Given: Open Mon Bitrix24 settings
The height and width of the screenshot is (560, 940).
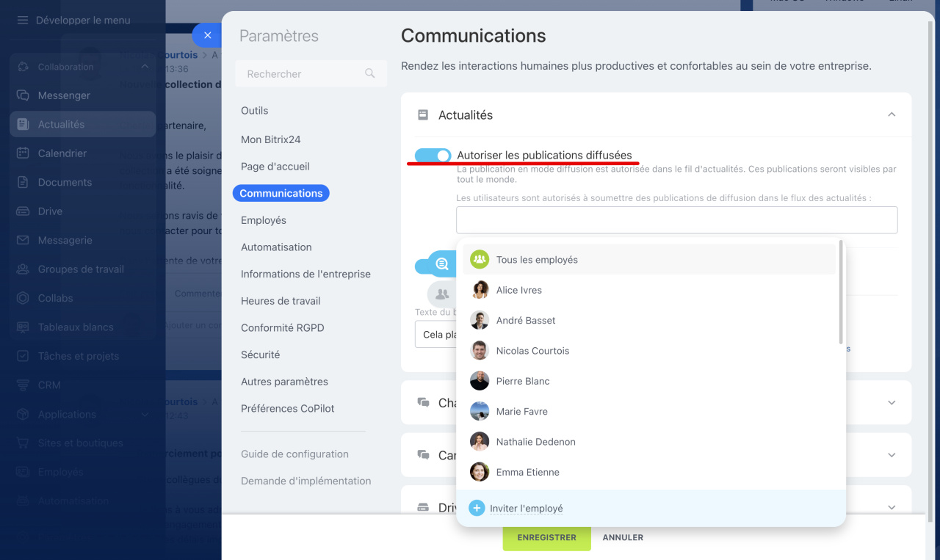Looking at the screenshot, I should pos(271,139).
